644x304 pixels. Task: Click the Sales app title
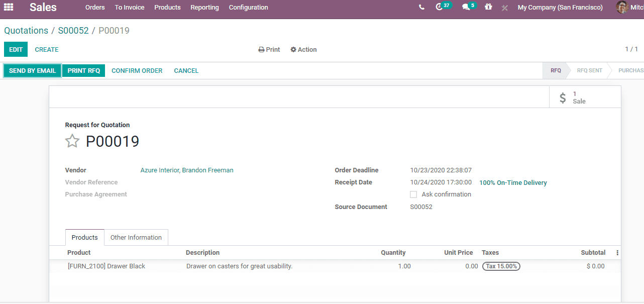[x=43, y=7]
